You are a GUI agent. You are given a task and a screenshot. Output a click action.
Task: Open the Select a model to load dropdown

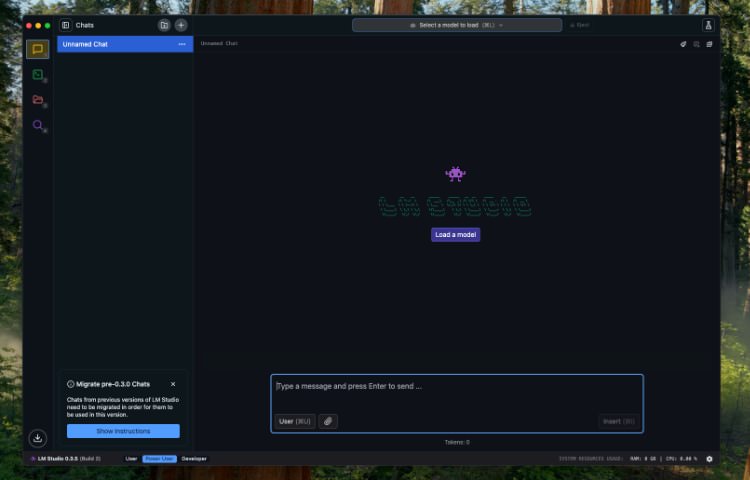[457, 25]
